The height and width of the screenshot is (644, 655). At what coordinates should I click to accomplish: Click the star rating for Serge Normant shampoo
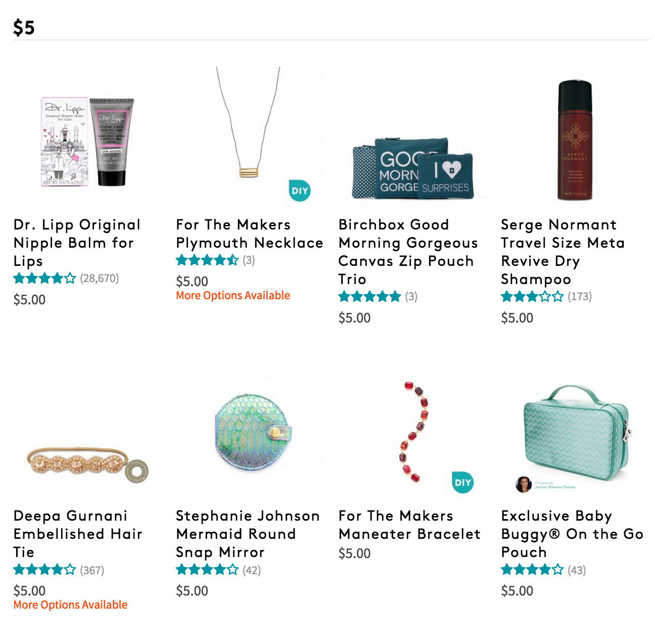532,296
